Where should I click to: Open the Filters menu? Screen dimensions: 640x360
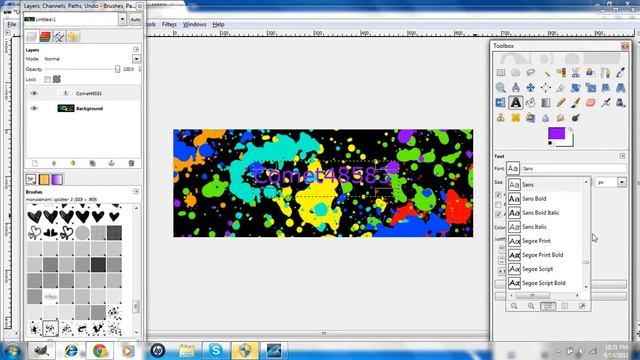[169, 24]
